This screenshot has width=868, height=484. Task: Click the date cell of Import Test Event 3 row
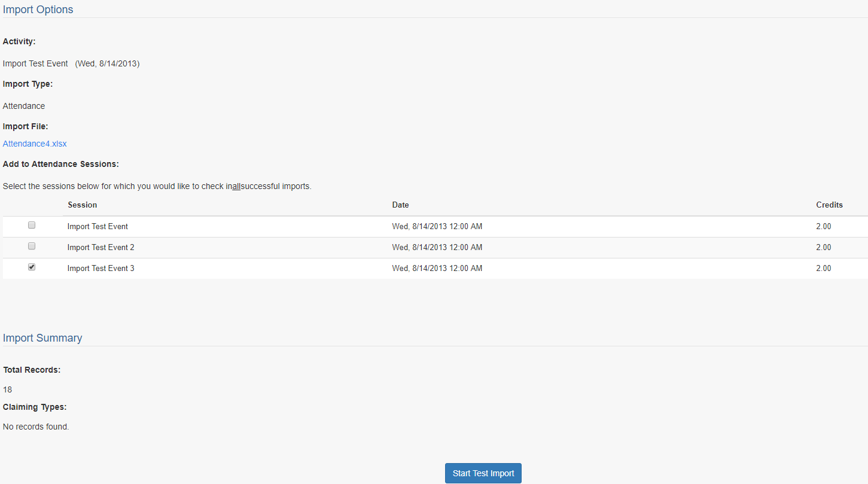click(437, 269)
